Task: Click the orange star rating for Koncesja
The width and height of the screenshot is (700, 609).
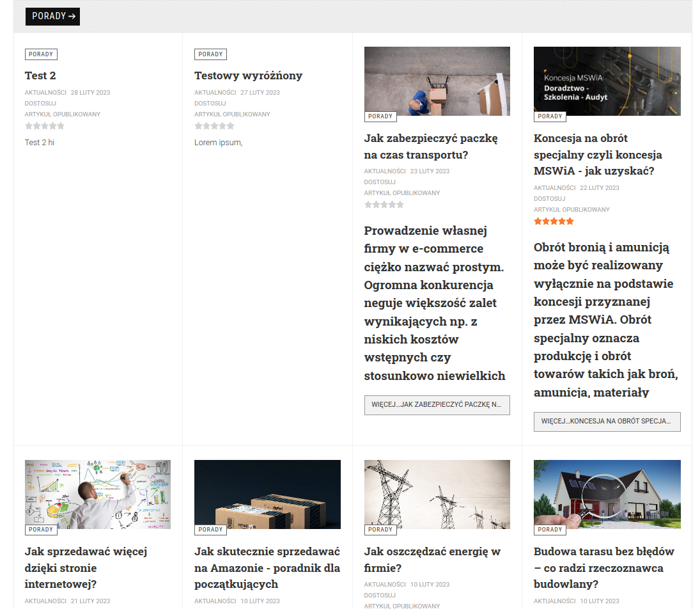Action: [x=554, y=221]
